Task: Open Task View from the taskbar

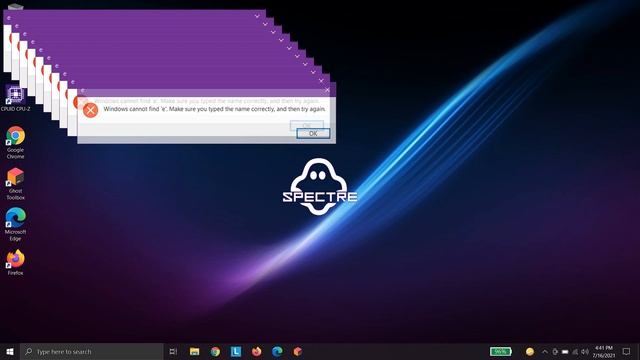Action: [x=173, y=351]
